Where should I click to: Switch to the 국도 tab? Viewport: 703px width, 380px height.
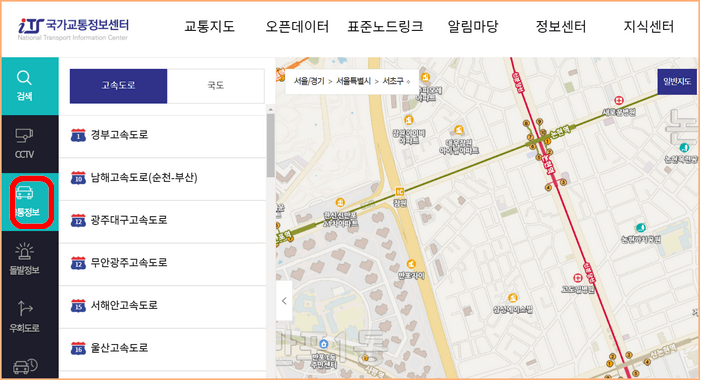[x=216, y=86]
